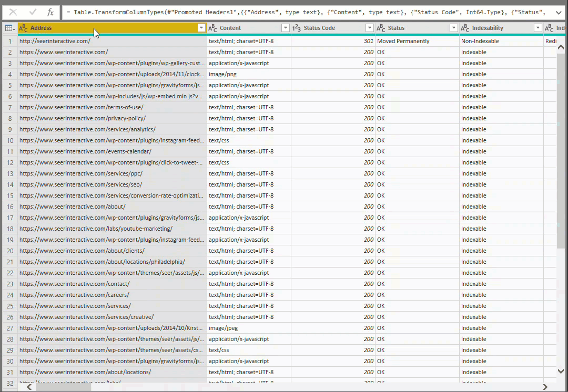The width and height of the screenshot is (568, 392).
Task: Open the filter dropdown on Content column
Action: click(x=285, y=27)
